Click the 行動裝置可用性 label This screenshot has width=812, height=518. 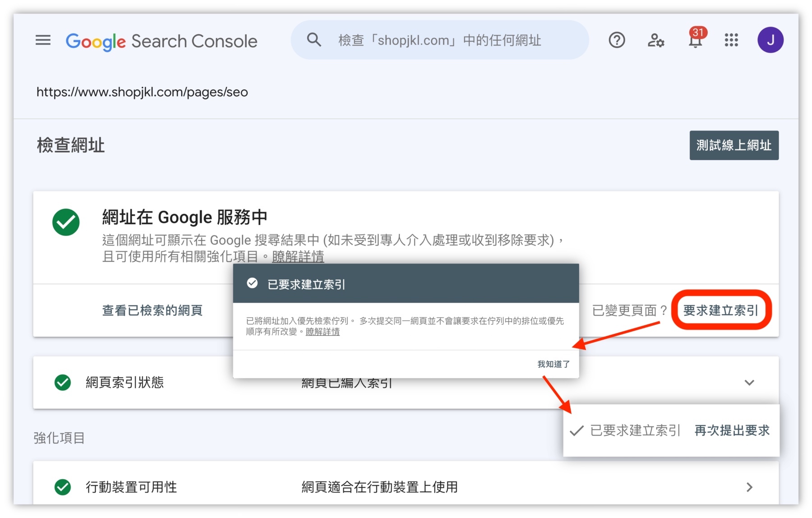tap(131, 487)
